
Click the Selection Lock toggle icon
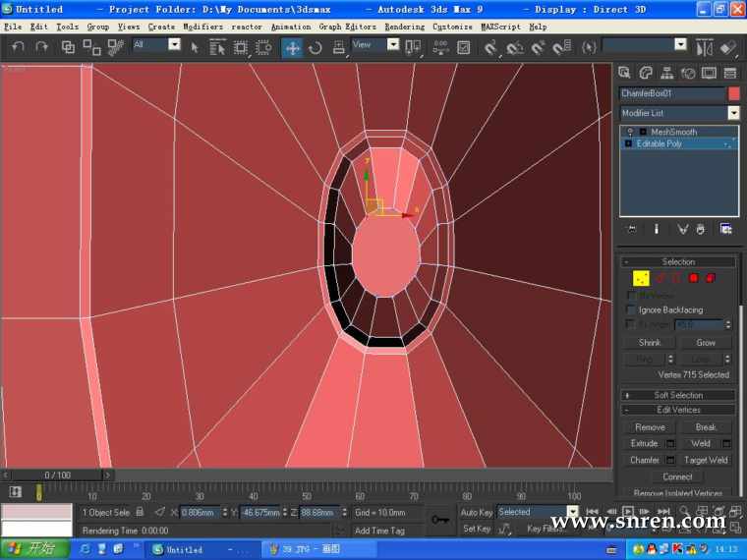140,512
